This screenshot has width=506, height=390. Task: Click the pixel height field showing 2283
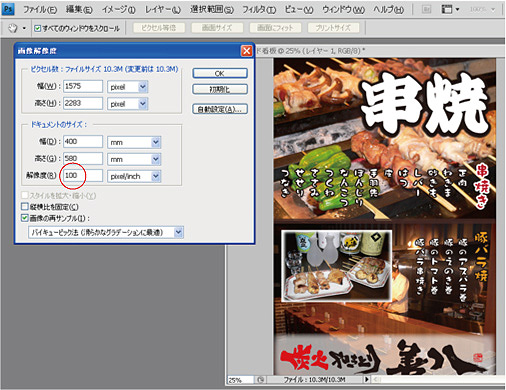pos(83,103)
